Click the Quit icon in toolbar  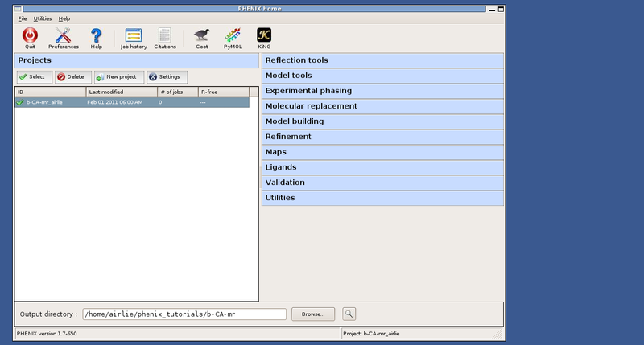click(x=30, y=35)
